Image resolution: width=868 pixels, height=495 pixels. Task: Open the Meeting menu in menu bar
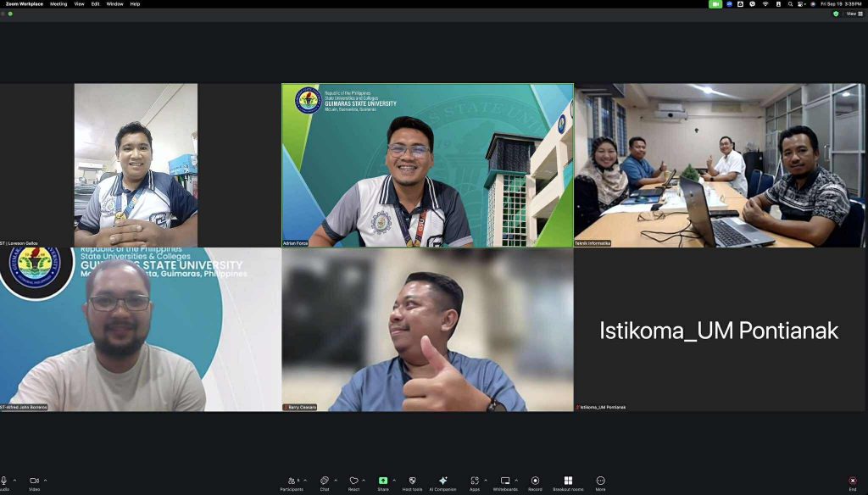pyautogui.click(x=58, y=4)
